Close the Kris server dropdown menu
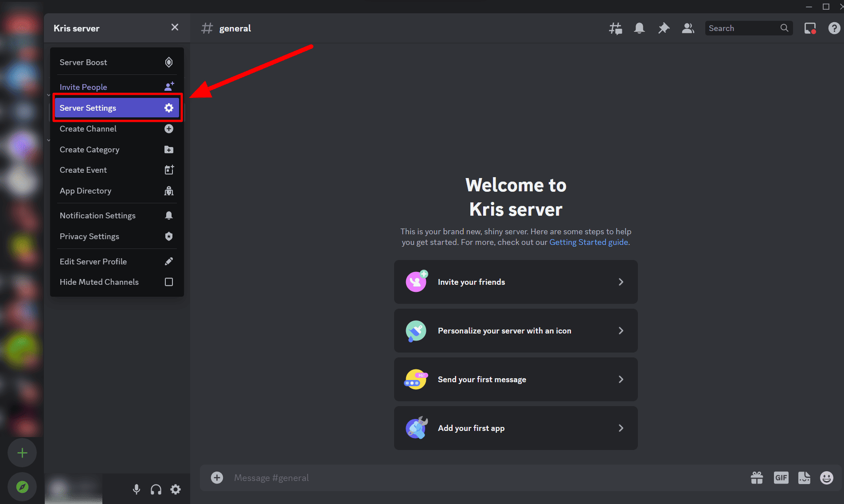Viewport: 844px width, 504px height. coord(175,27)
